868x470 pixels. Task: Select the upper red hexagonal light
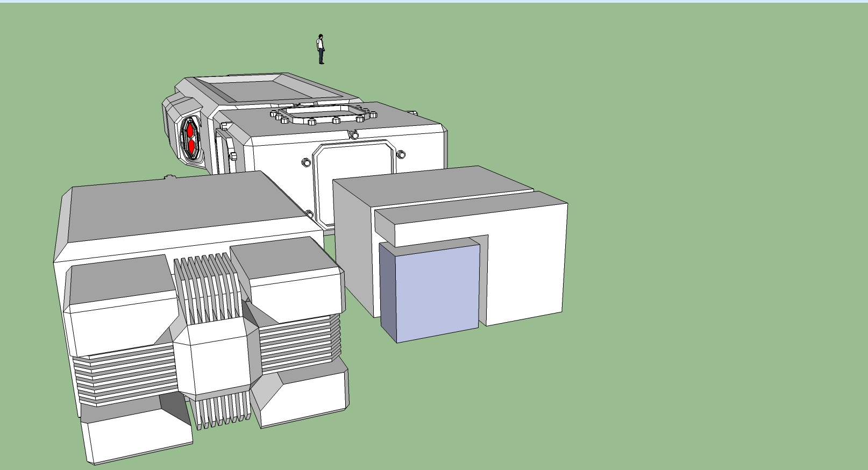190,131
